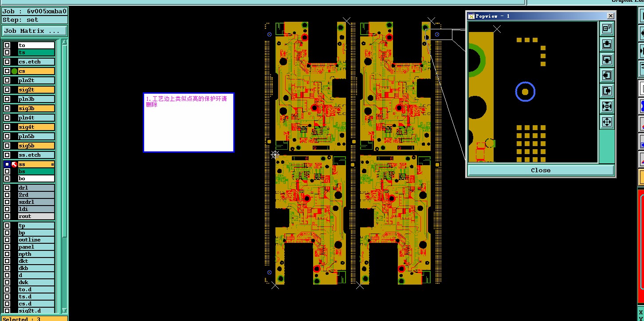This screenshot has width=644, height=321.
Task: Select the sig3b layer name
Action: coord(36,108)
